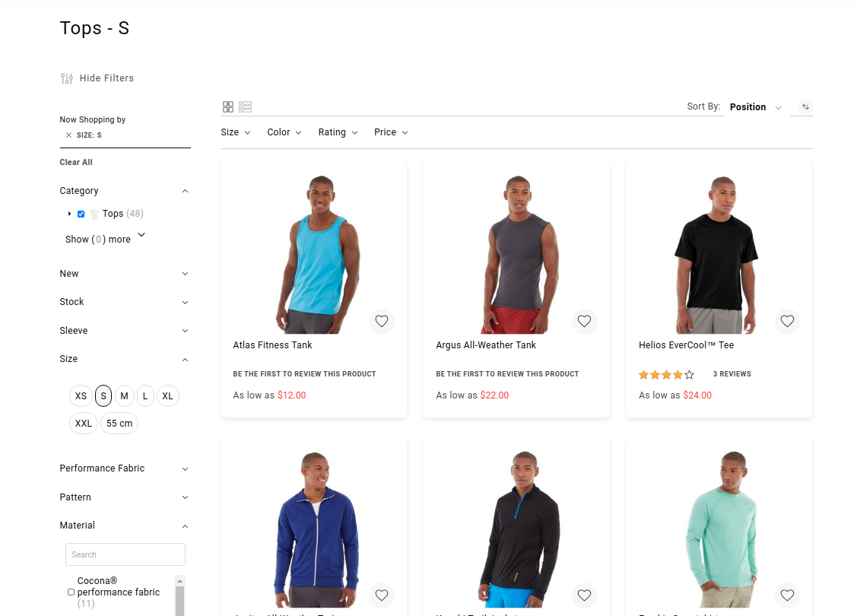Viewport: 860px width, 616px height.
Task: Select size L swatch
Action: coord(145,396)
